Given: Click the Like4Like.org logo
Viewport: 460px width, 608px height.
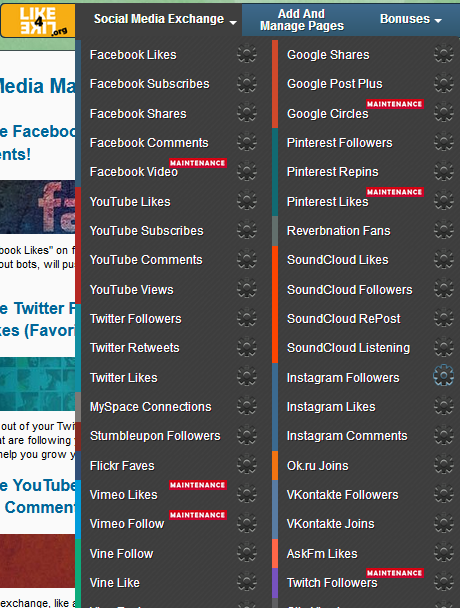Looking at the screenshot, I should [x=38, y=21].
